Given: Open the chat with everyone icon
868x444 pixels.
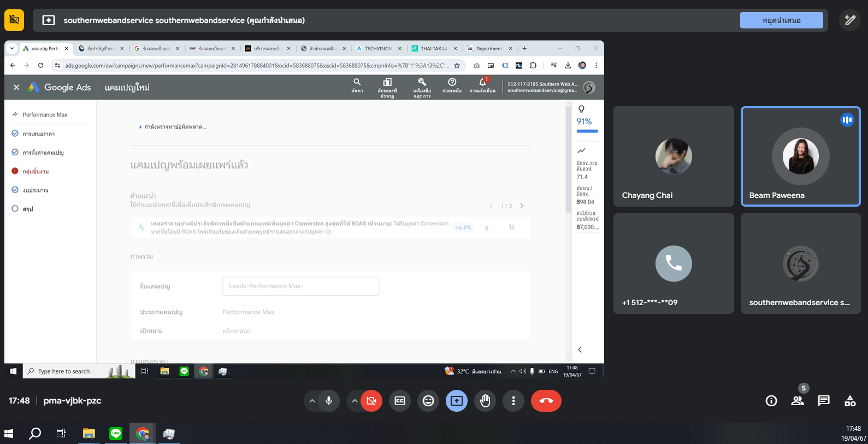Looking at the screenshot, I should (824, 401).
